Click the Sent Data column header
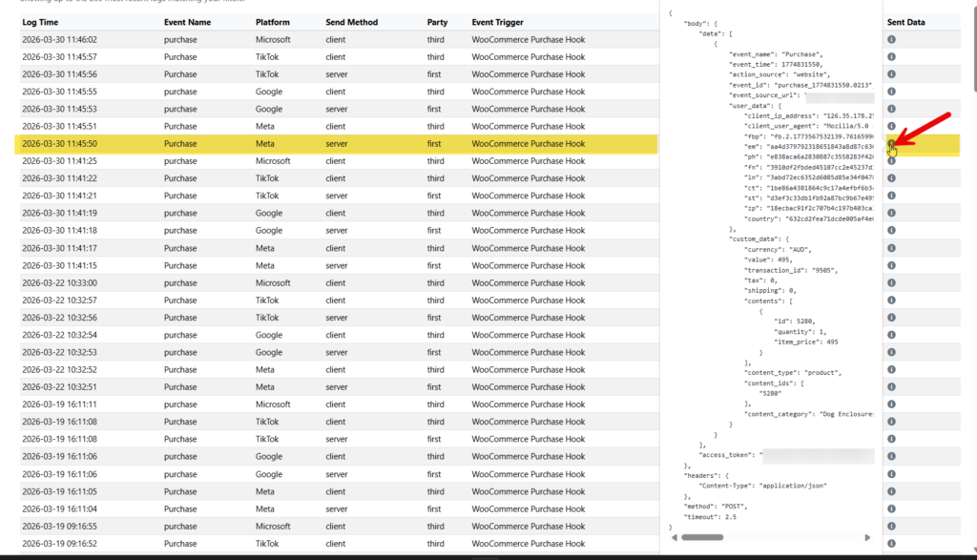The width and height of the screenshot is (977, 560). tap(909, 22)
